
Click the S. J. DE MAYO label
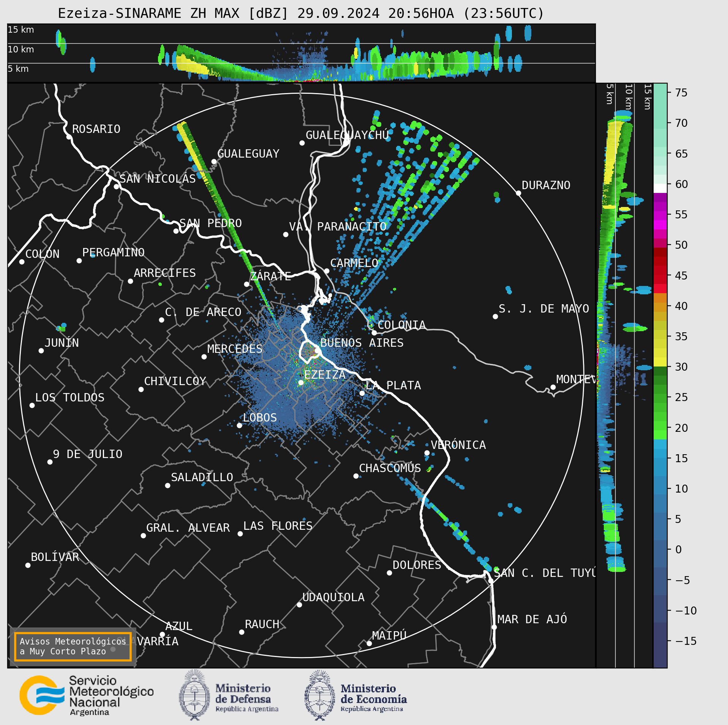click(543, 308)
